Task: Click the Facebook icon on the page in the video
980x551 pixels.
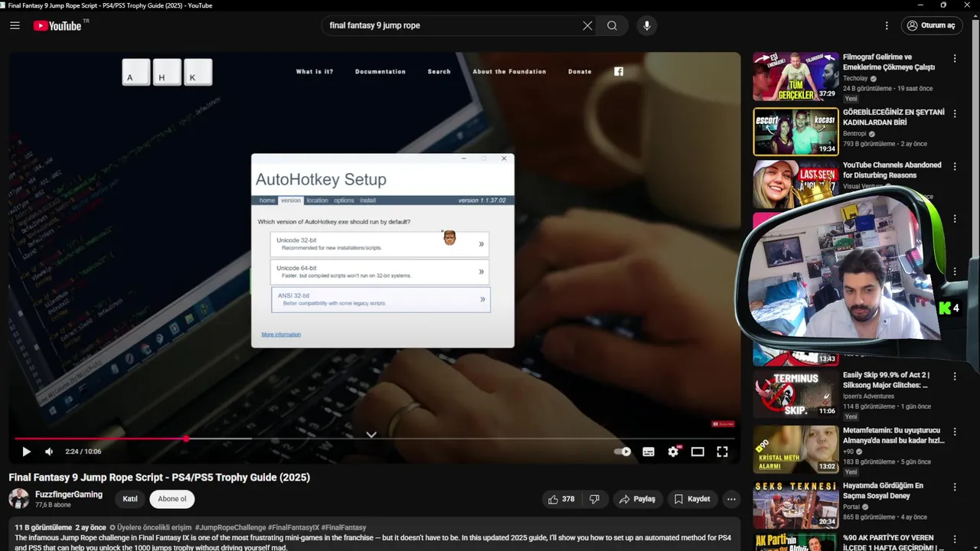Action: (619, 71)
